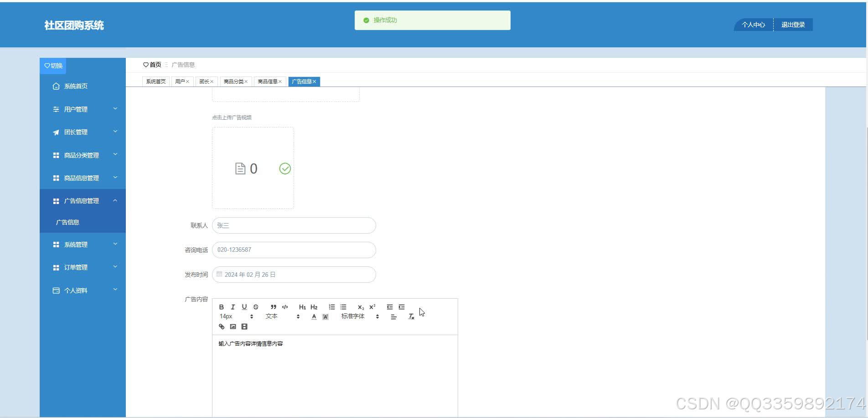Collapse the 广告信息管理 sidebar menu
The image size is (868, 418).
[x=83, y=201]
